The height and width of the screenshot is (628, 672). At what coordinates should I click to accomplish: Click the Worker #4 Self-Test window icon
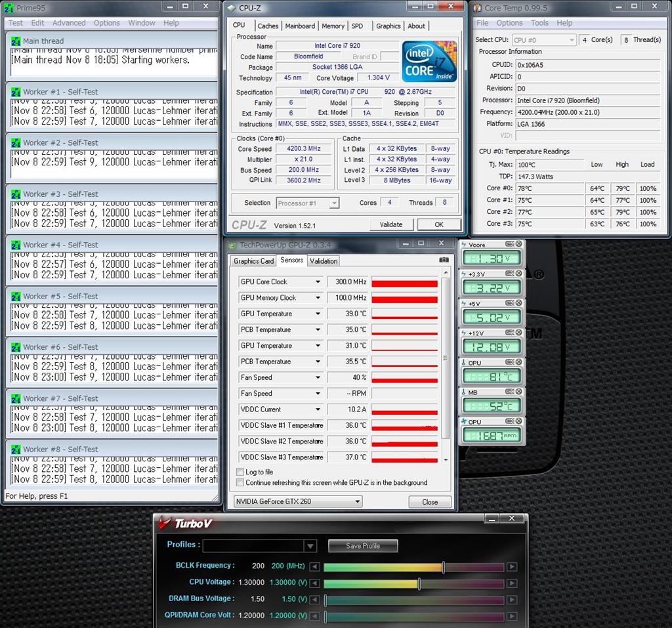click(16, 245)
